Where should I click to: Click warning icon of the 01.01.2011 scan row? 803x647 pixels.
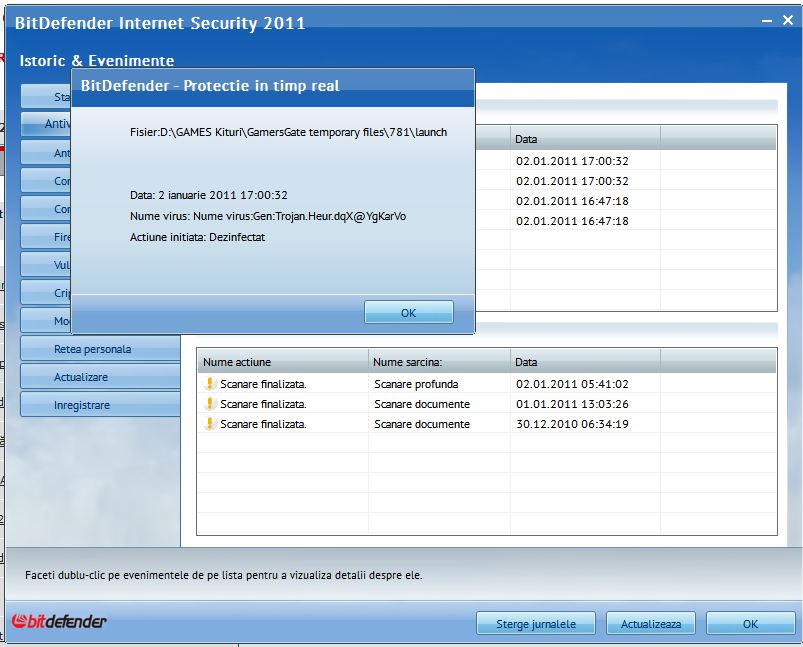point(209,404)
